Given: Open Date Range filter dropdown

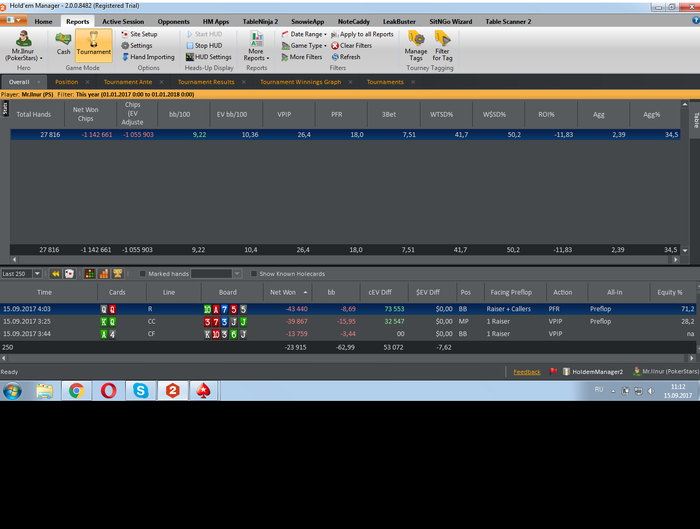Looking at the screenshot, I should (x=304, y=34).
